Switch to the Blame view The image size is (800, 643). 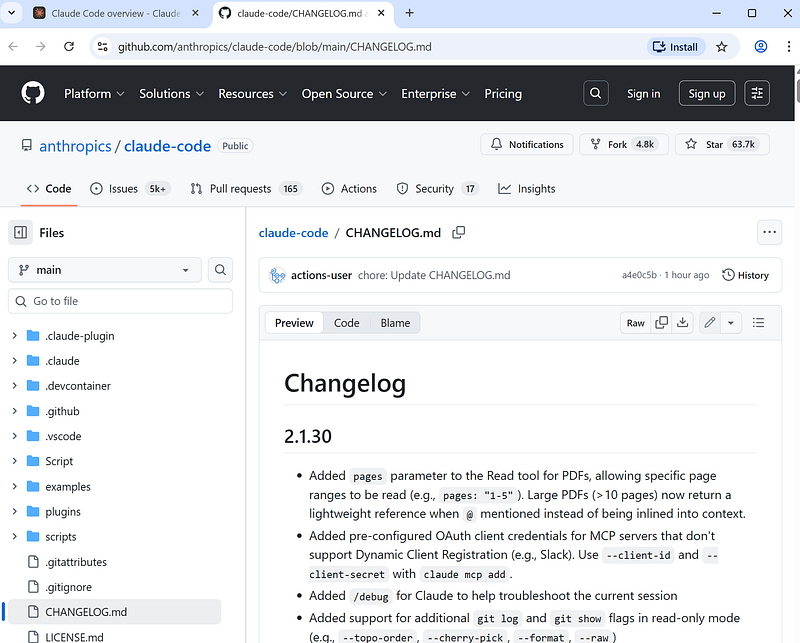(395, 323)
